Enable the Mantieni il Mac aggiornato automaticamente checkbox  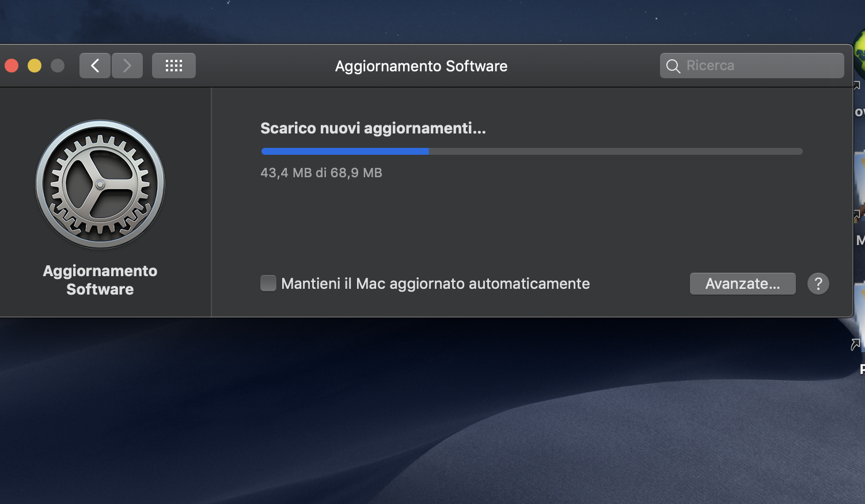268,283
